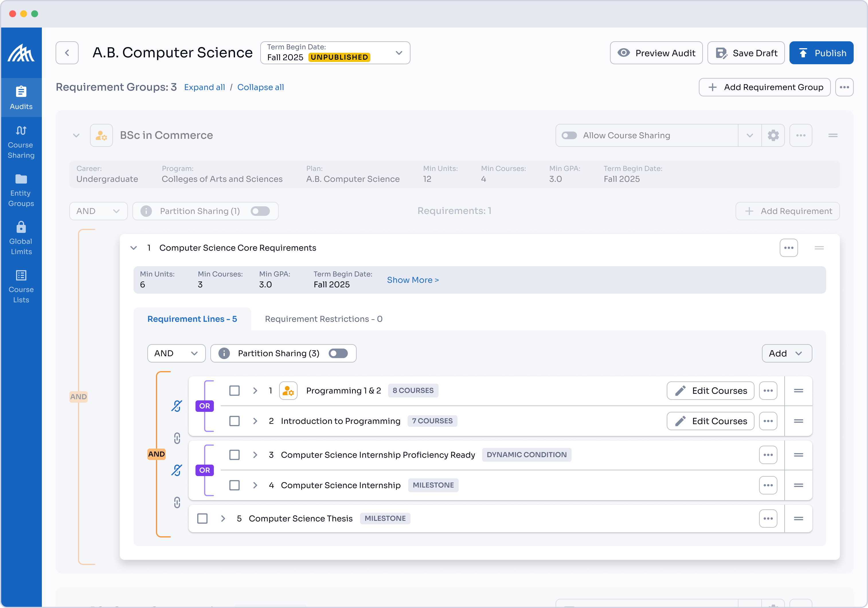This screenshot has height=608, width=868.
Task: Open Course Sharing in sidebar
Action: 21,142
